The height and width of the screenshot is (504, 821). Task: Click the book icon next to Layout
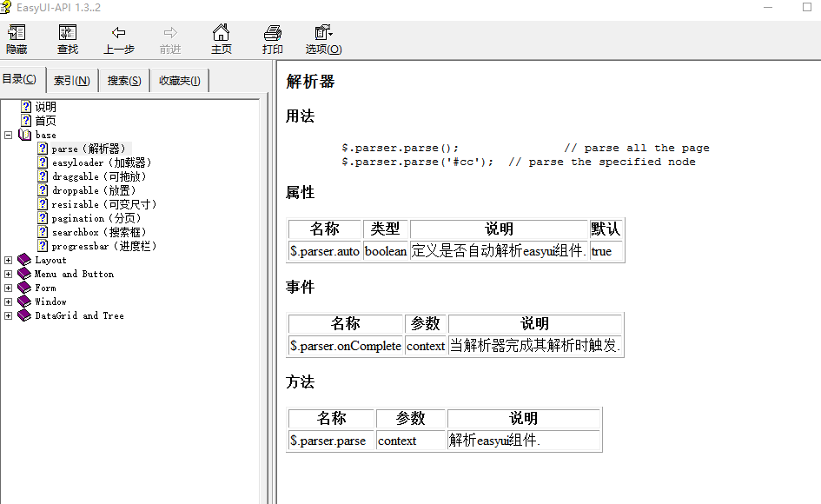tap(23, 259)
